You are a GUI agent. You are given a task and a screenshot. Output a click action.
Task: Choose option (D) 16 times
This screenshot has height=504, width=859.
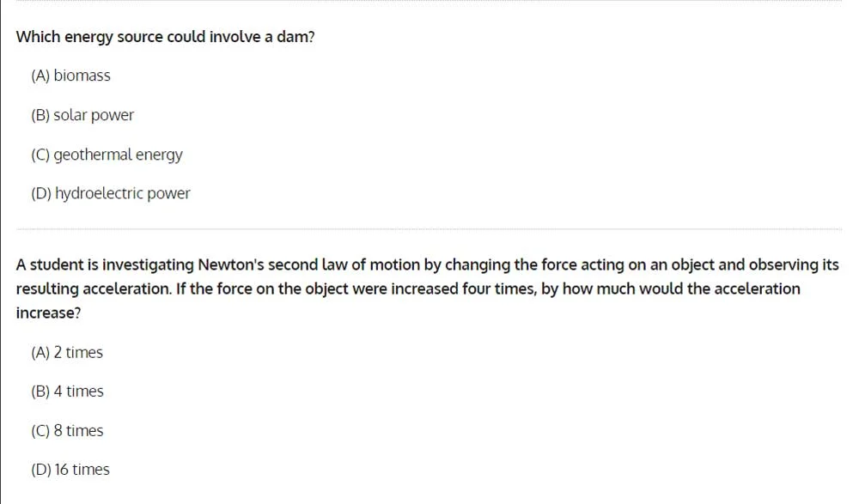click(70, 470)
